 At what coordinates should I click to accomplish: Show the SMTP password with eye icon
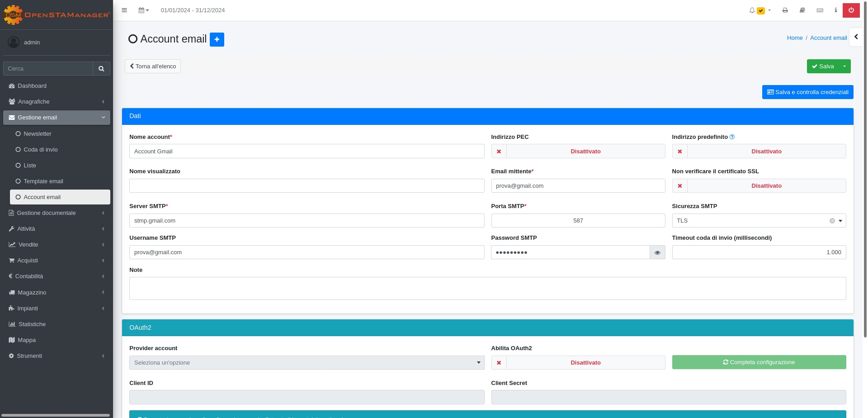coord(657,252)
